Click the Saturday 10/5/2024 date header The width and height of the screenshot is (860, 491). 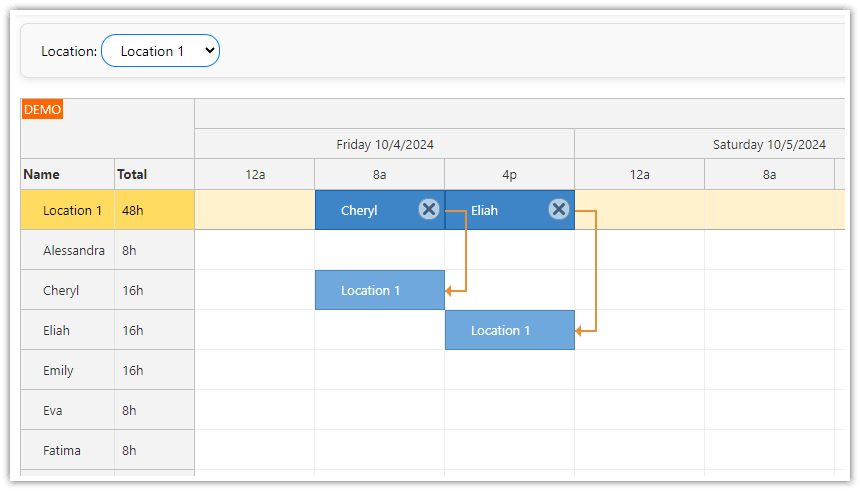point(769,144)
